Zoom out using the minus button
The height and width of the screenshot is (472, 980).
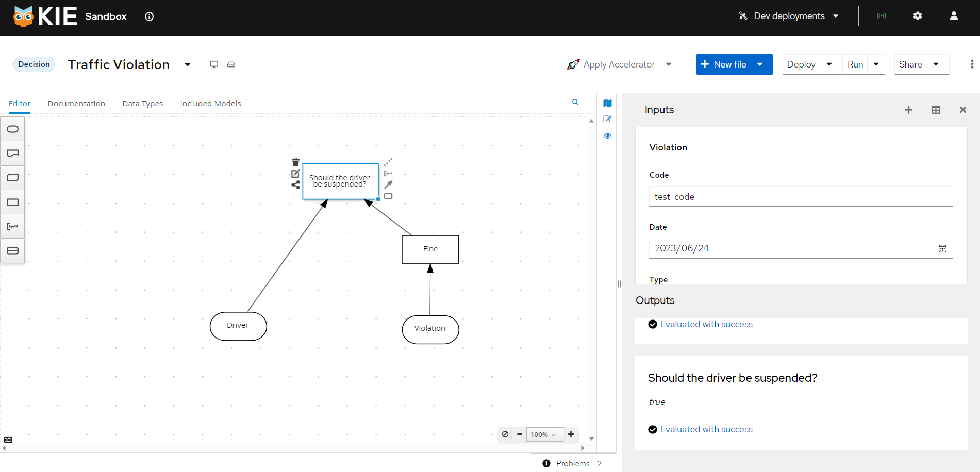click(x=520, y=434)
